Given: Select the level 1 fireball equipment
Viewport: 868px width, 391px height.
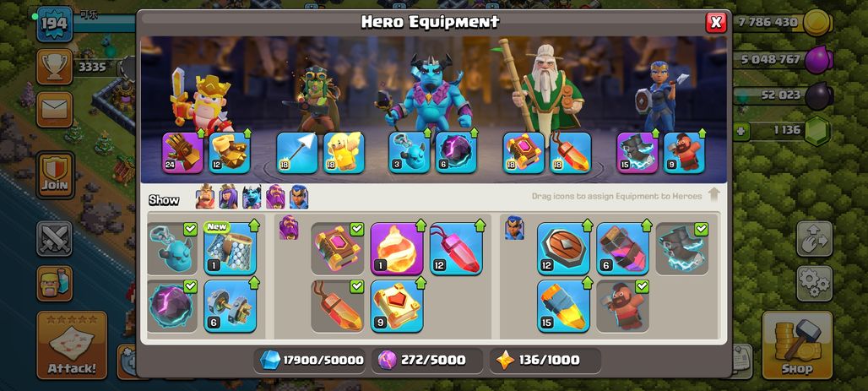Looking at the screenshot, I should pos(396,248).
